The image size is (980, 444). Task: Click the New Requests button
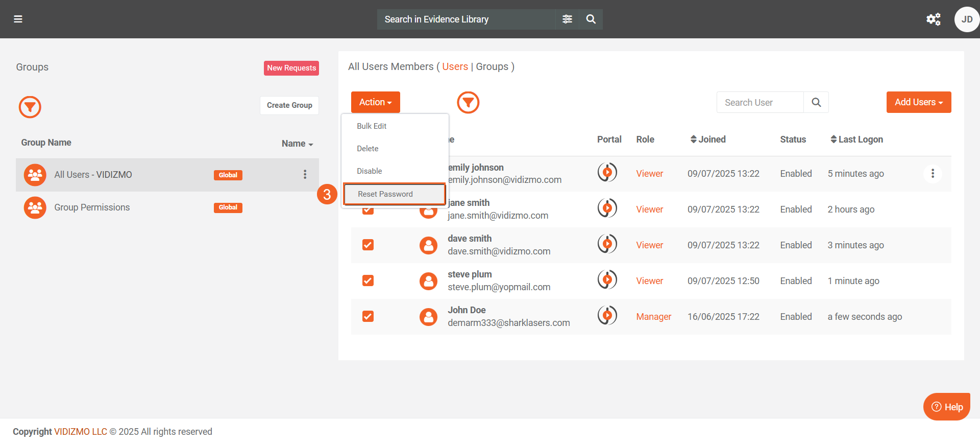pos(291,68)
